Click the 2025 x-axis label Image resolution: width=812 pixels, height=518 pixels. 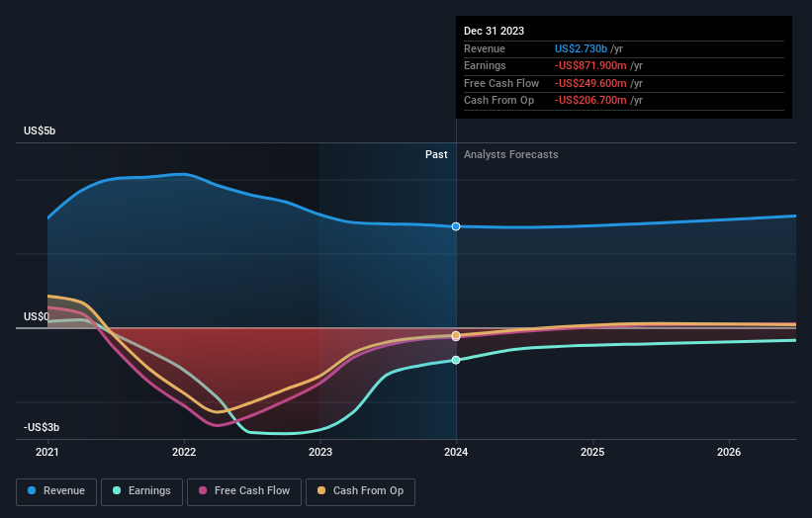point(592,452)
